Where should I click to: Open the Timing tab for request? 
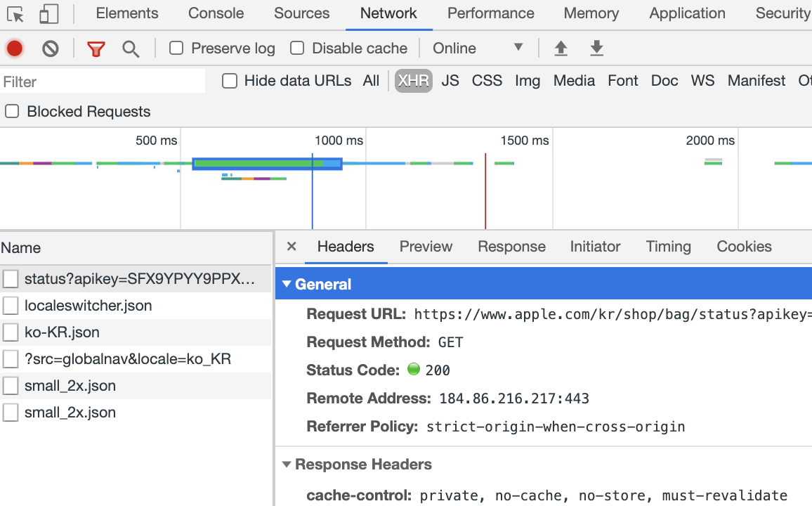[x=668, y=247]
